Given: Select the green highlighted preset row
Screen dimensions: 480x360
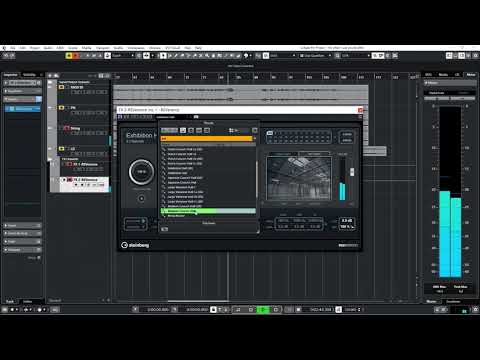Looking at the screenshot, I should coord(208,211).
